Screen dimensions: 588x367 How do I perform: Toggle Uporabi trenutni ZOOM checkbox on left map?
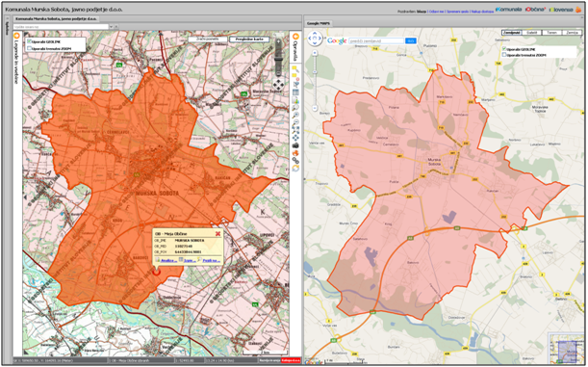tap(29, 48)
